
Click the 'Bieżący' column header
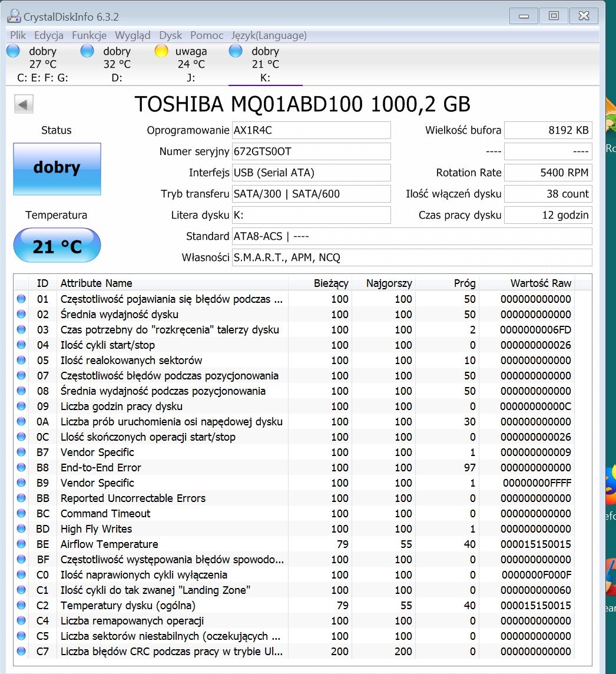tap(320, 283)
